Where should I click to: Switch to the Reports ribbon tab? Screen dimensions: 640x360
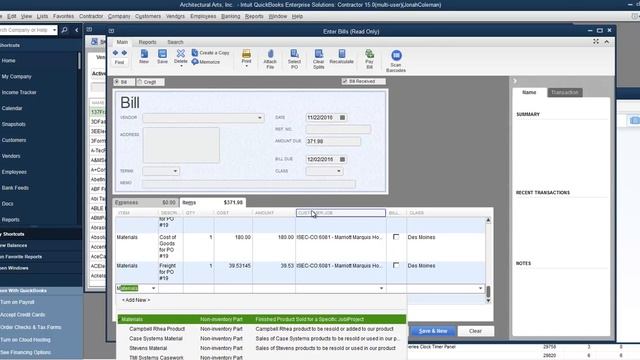[147, 42]
